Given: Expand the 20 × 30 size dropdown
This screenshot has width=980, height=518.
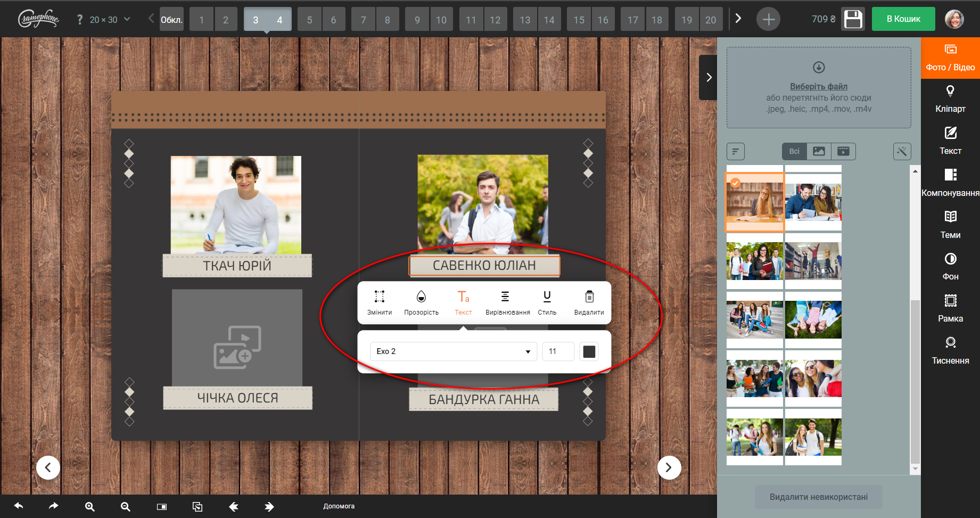Looking at the screenshot, I should (x=109, y=20).
